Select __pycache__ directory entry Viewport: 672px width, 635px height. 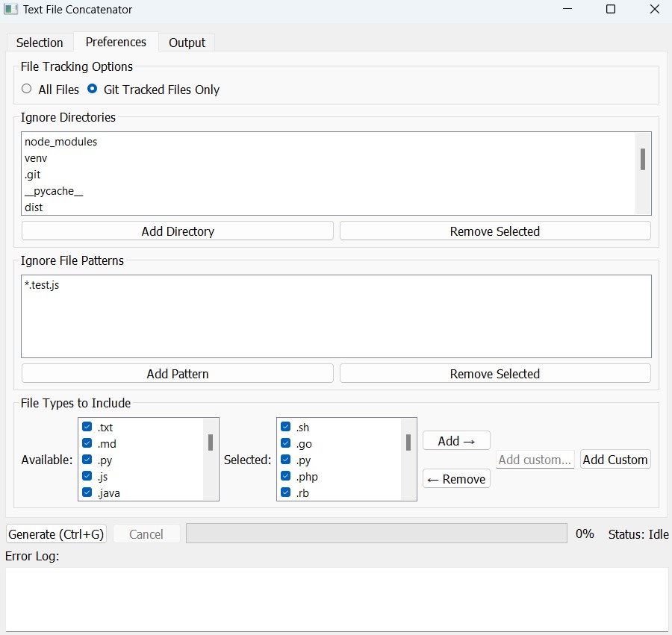(x=328, y=191)
